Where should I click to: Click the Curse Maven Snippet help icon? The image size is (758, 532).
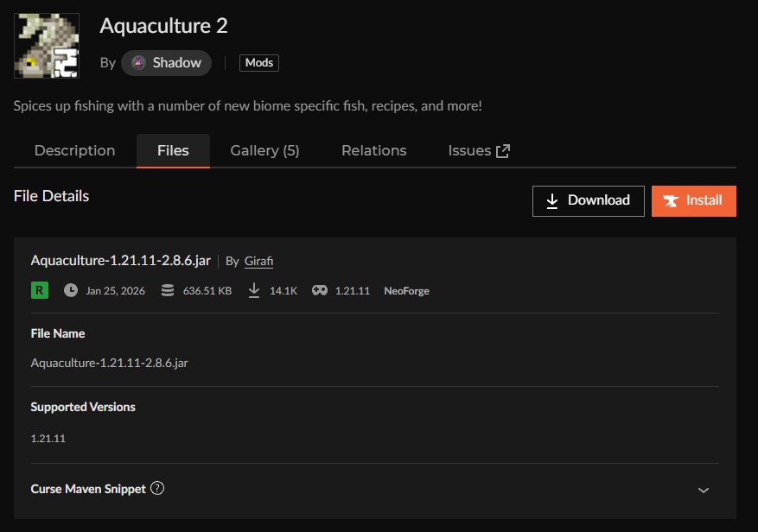157,488
